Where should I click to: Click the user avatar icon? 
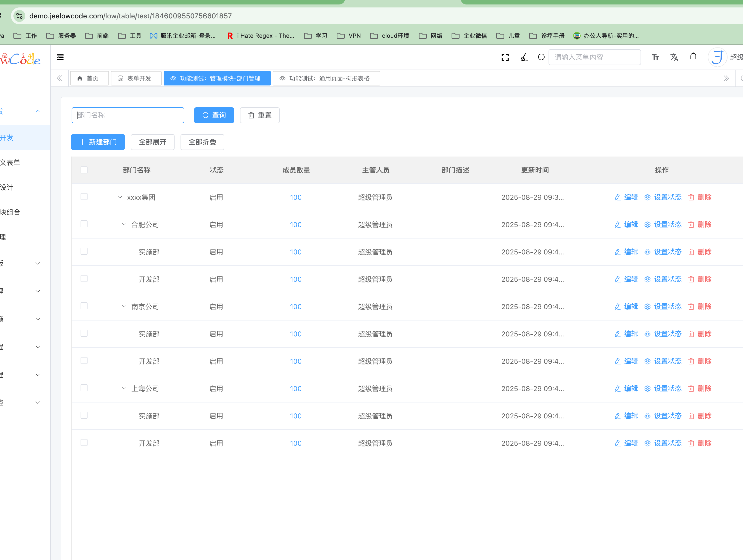click(x=717, y=57)
